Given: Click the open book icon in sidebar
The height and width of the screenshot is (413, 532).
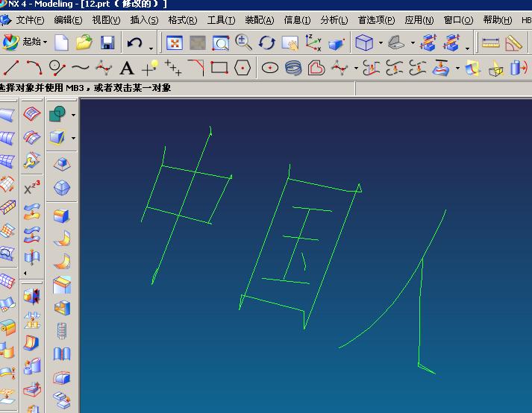Looking at the screenshot, I should coord(62,353).
